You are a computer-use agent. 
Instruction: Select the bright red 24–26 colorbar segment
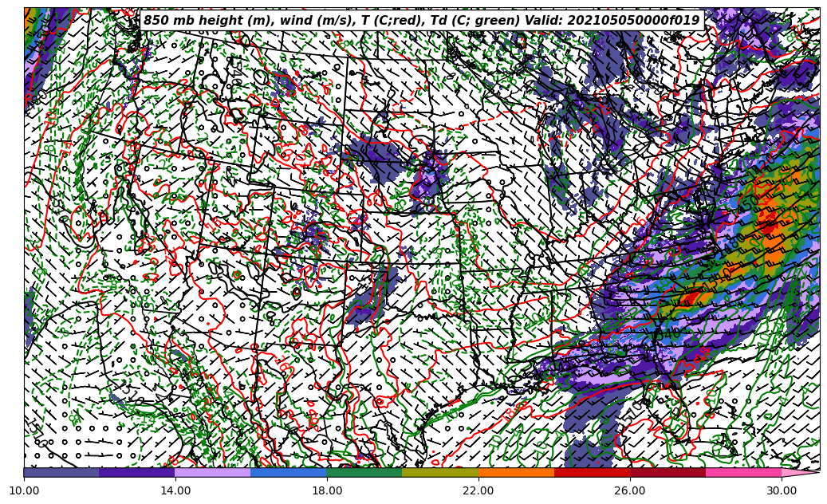tap(592, 472)
